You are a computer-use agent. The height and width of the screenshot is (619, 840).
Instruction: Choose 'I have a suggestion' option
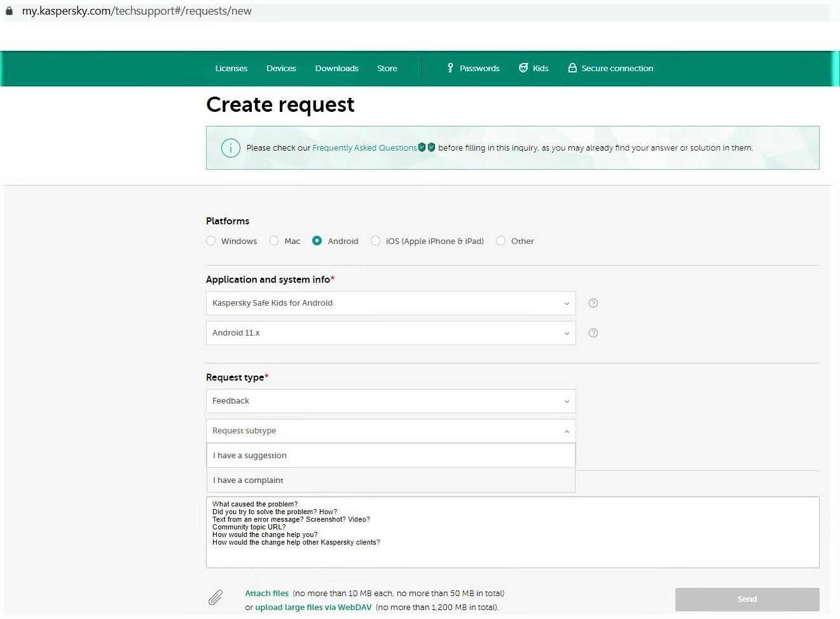391,456
